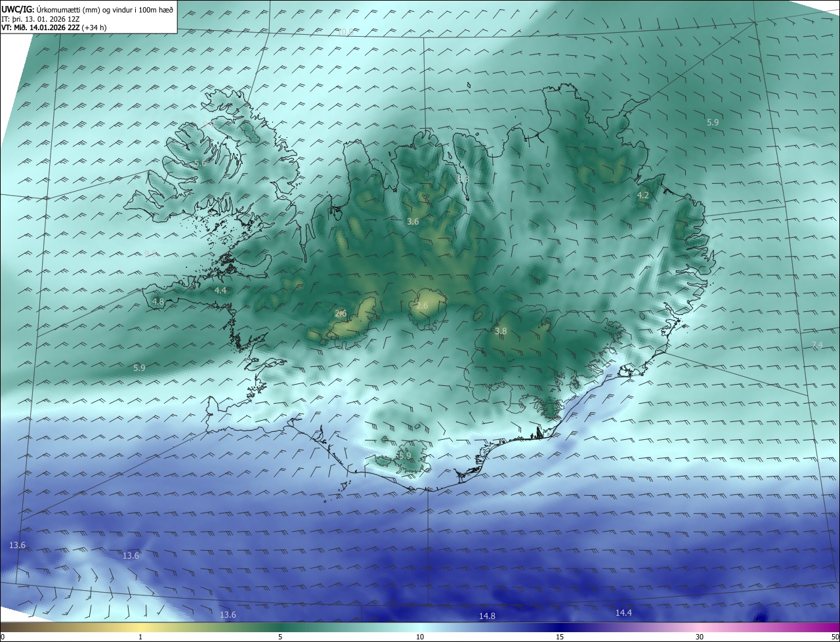Click the 4.8 value on the map
The image size is (840, 642).
coord(158,302)
